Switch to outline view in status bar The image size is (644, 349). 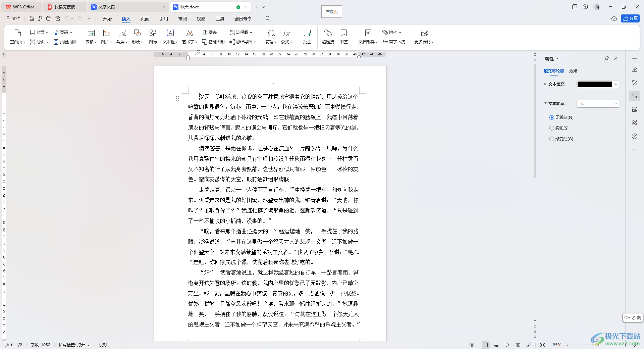click(496, 345)
